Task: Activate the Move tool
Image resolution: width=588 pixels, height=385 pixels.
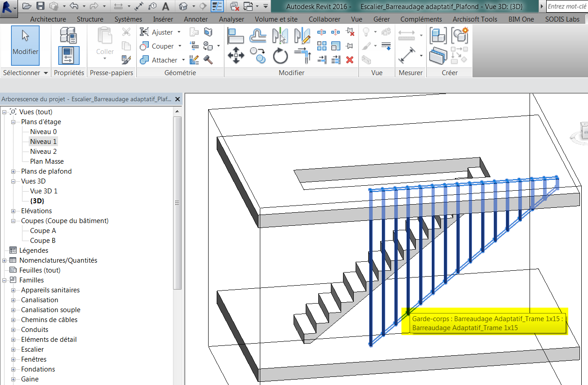Action: tap(236, 55)
